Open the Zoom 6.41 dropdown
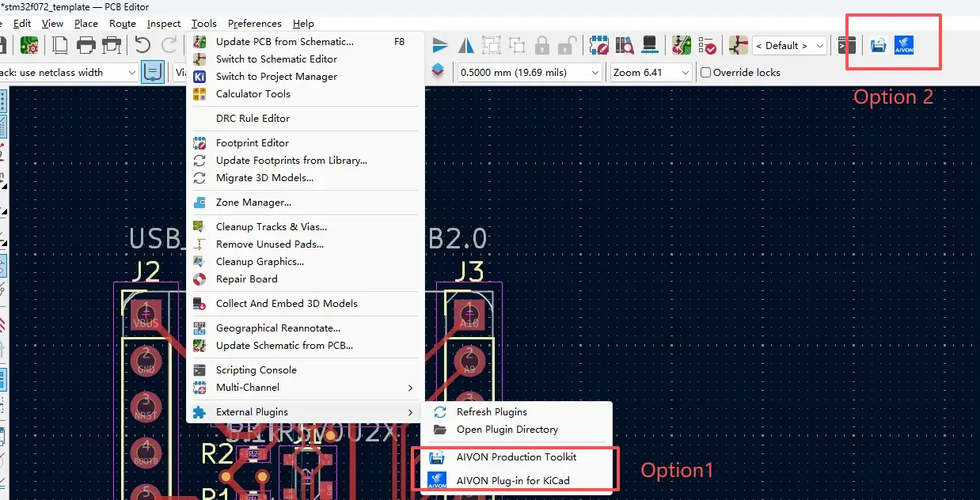 (651, 72)
